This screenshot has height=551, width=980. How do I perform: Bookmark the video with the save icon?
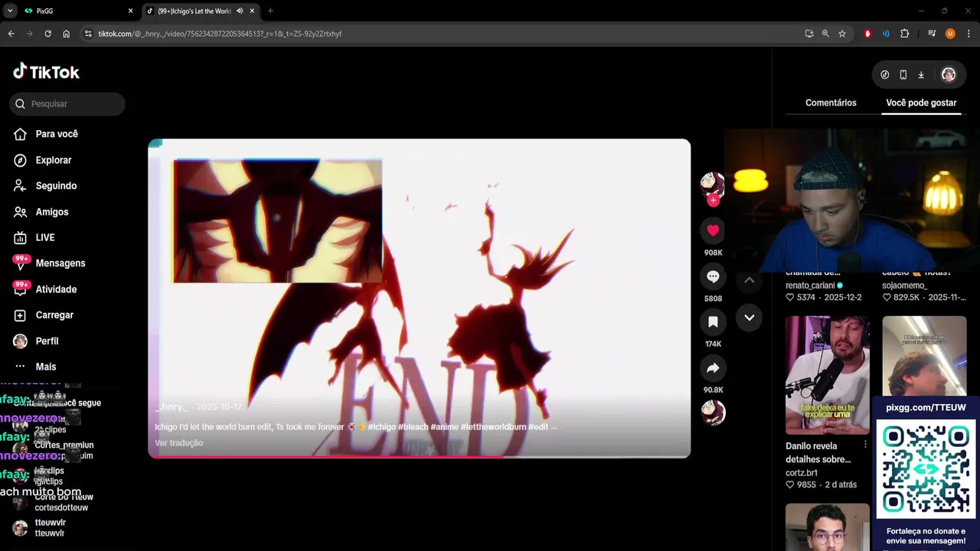coord(713,322)
